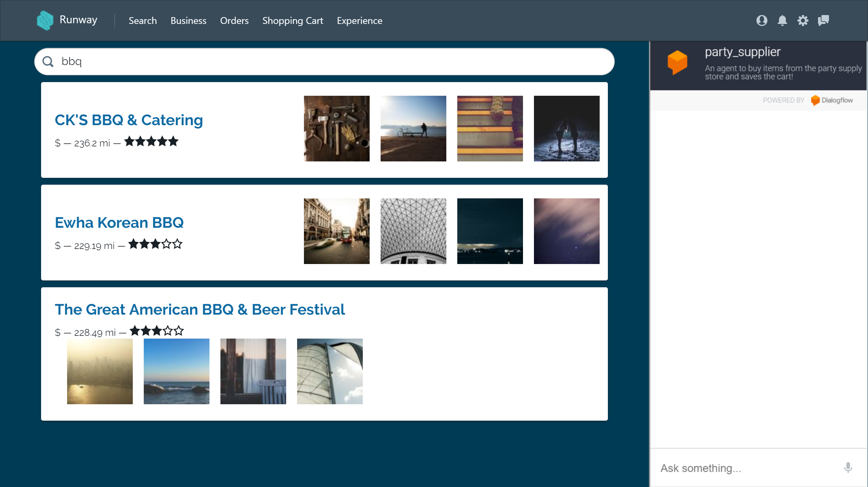This screenshot has height=487, width=868.
Task: Open the Business menu item
Action: (x=188, y=21)
